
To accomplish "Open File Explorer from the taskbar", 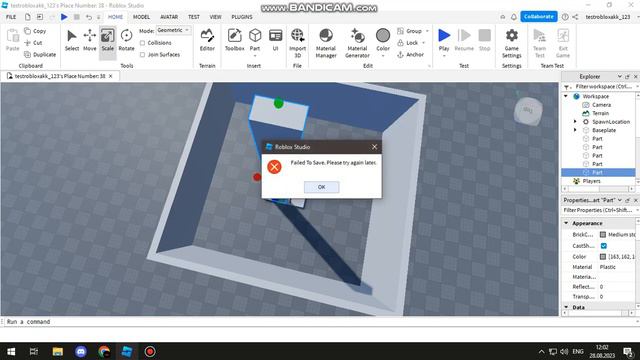I will [x=58, y=351].
